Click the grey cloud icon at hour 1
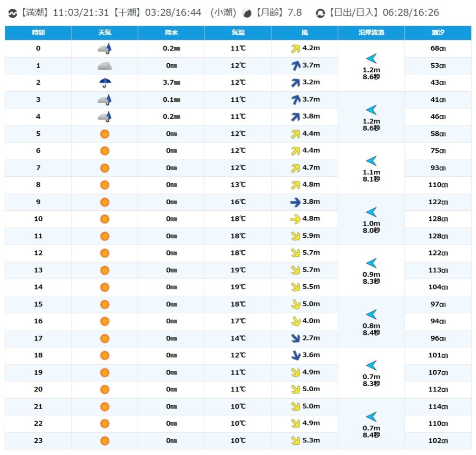This screenshot has height=455, width=476. click(x=105, y=66)
